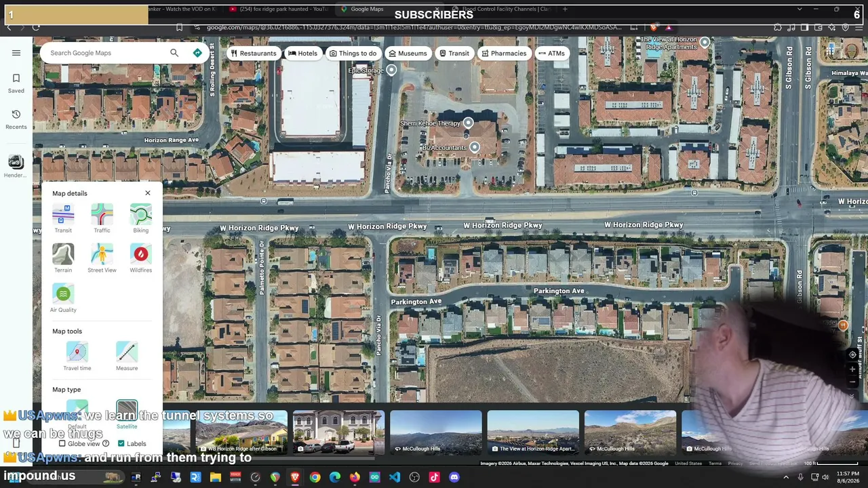Show ATMs on the map
Image resolution: width=868 pixels, height=488 pixels.
[x=551, y=54]
